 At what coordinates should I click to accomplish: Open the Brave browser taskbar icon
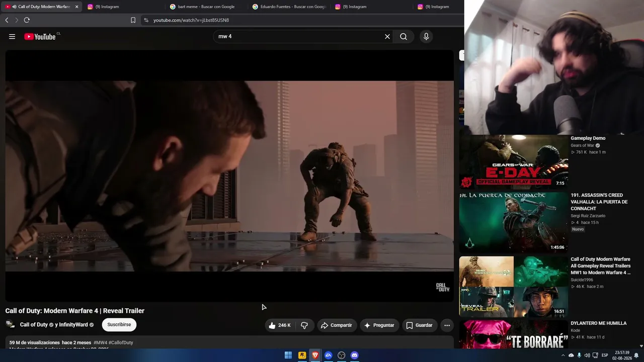click(315, 355)
